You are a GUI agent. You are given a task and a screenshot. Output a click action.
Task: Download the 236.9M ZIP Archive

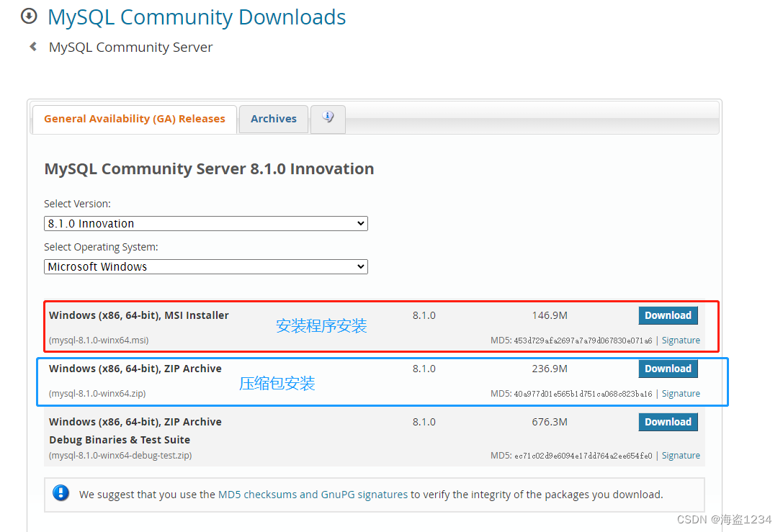coord(668,369)
